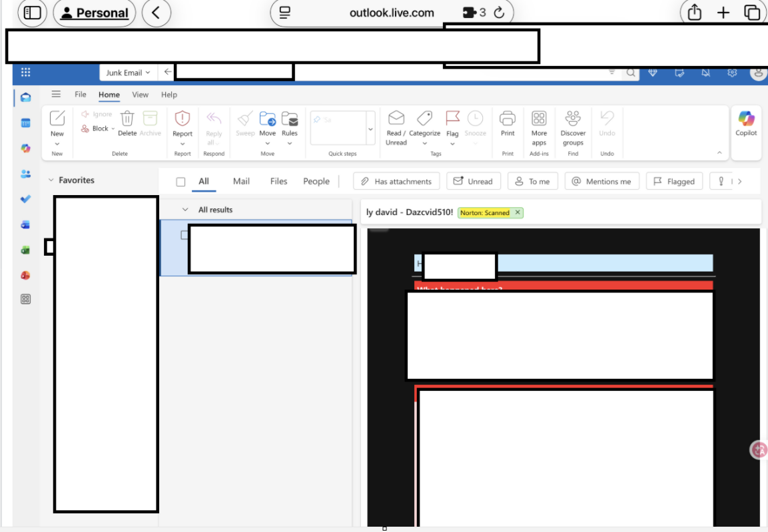Screen dimensions: 768x532
Task: Open search filters icon
Action: point(611,72)
